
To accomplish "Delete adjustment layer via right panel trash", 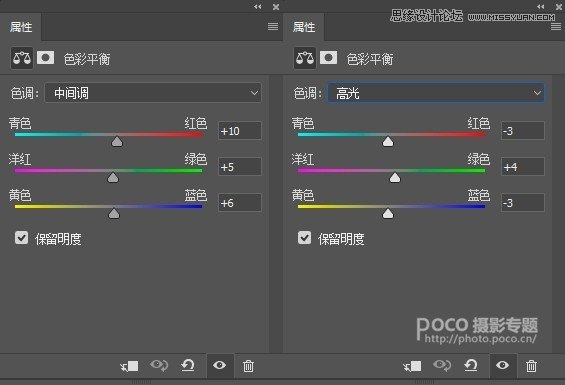I will click(531, 366).
